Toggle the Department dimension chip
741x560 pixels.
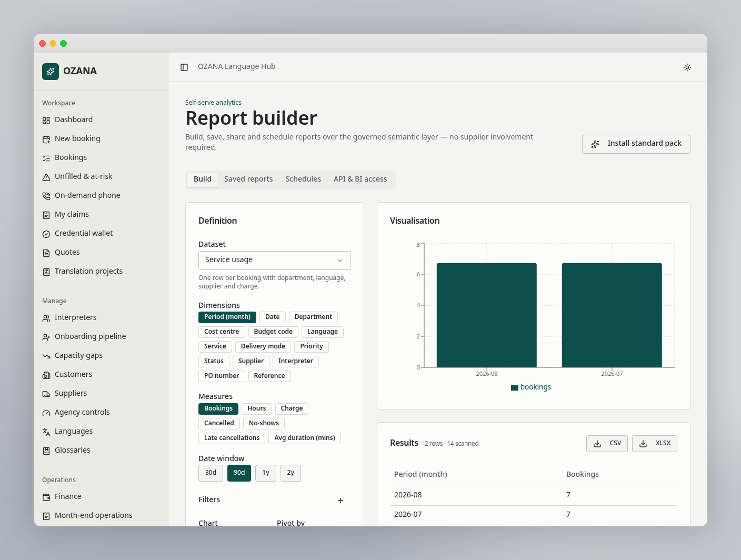click(x=313, y=317)
